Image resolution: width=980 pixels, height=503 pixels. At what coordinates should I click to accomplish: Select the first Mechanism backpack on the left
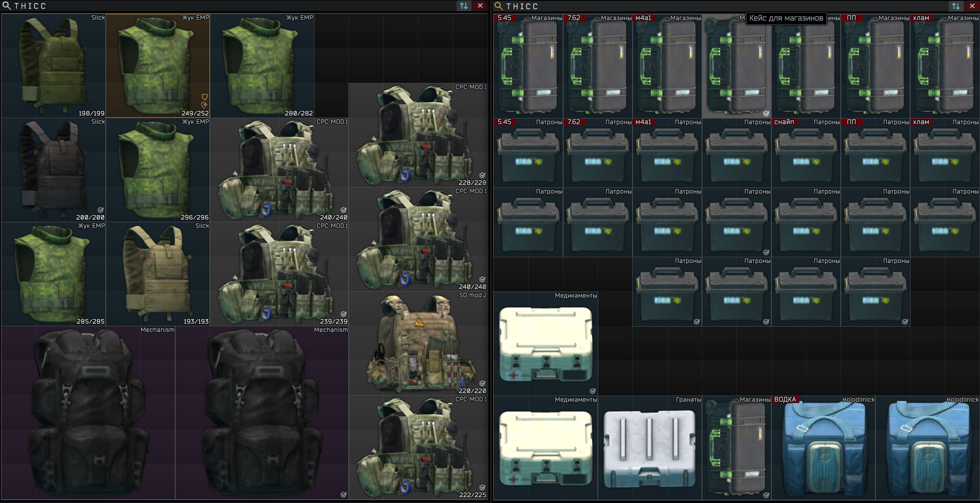[88, 413]
